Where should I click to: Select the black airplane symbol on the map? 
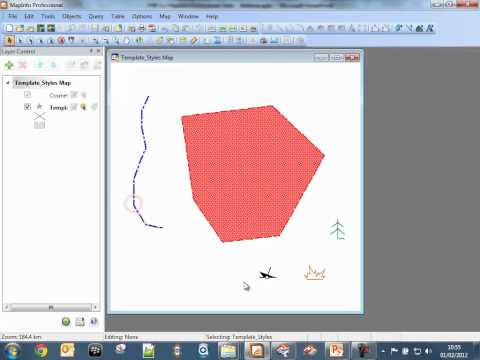[268, 274]
